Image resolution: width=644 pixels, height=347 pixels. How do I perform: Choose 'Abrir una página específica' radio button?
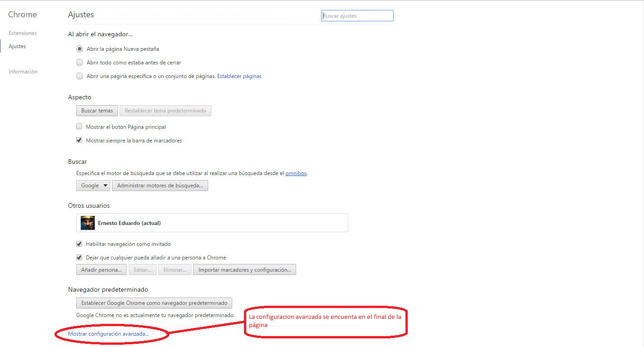80,76
